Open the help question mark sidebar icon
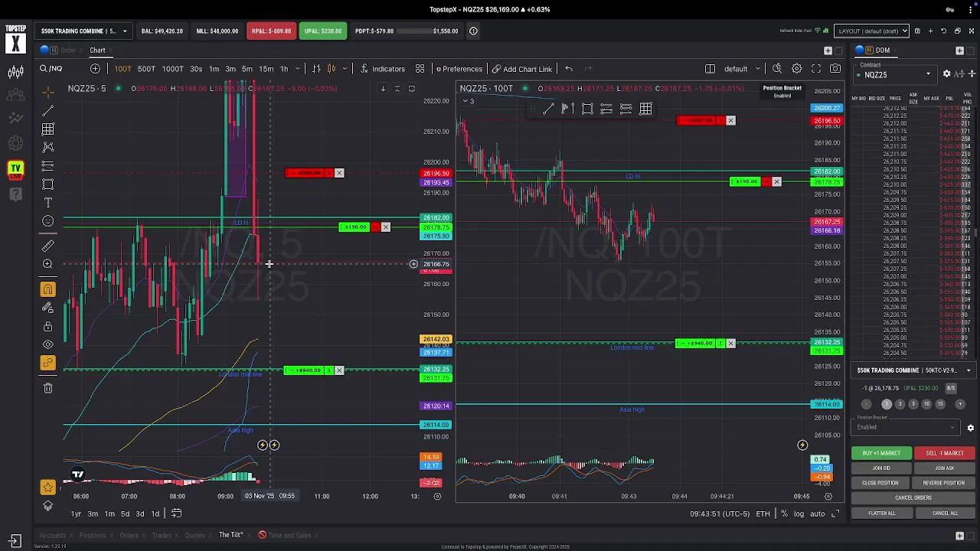Viewport: 980px width, 551px height. point(15,194)
